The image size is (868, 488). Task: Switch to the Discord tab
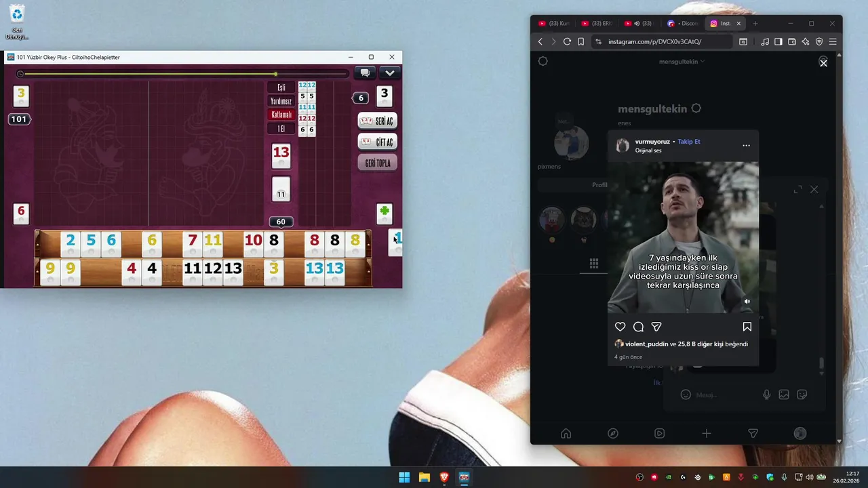coord(682,24)
